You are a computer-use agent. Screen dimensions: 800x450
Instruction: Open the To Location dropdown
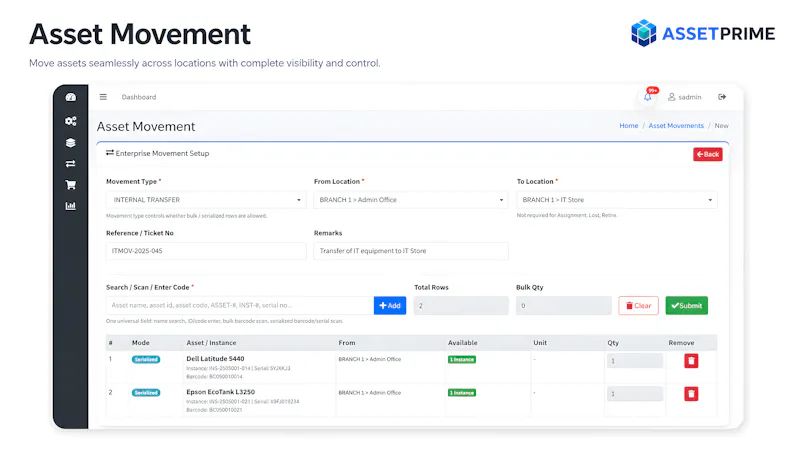617,200
